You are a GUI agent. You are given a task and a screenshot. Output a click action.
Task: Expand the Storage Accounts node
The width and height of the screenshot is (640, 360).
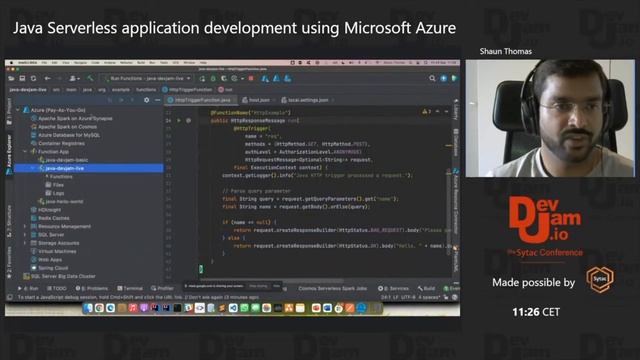(25, 243)
